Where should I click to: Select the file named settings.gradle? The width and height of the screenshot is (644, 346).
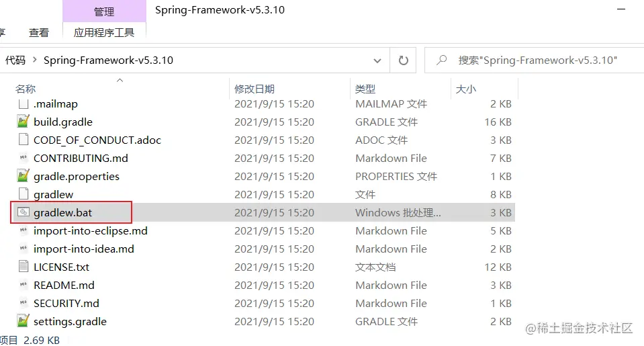[70, 321]
